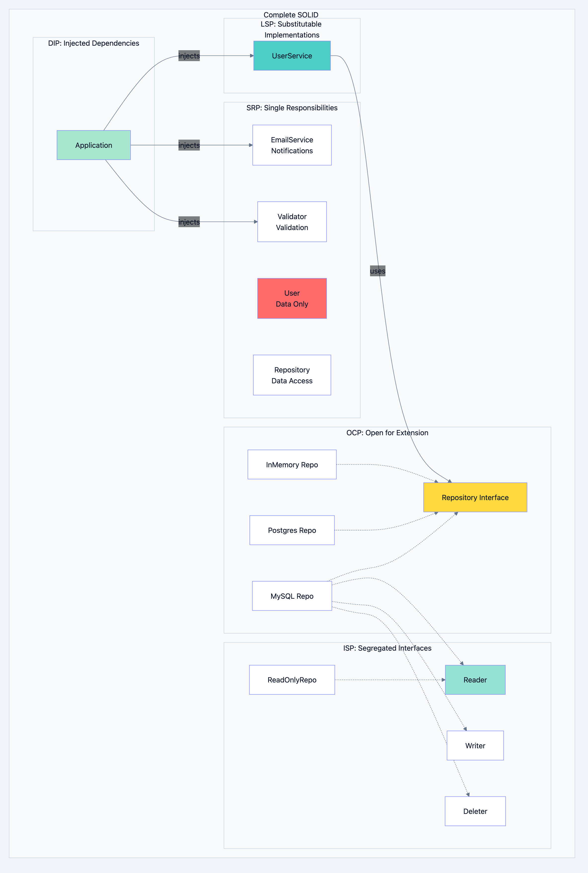Click the Validator Validation node
This screenshot has width=588, height=873.
292,221
